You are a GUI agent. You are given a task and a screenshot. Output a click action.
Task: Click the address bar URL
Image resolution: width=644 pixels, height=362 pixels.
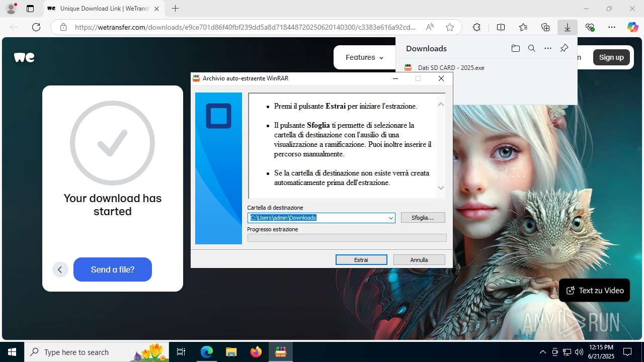point(245,27)
